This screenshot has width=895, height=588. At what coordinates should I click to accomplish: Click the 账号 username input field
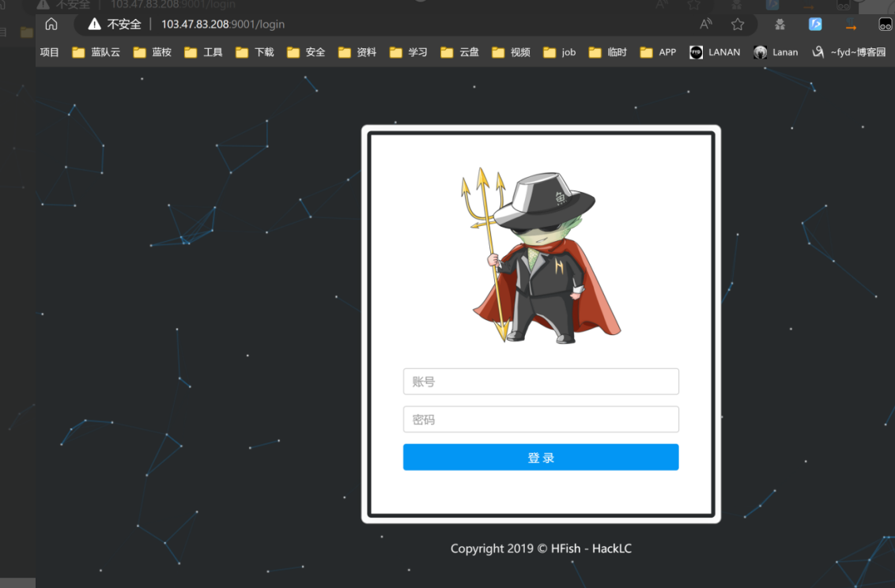[541, 382]
